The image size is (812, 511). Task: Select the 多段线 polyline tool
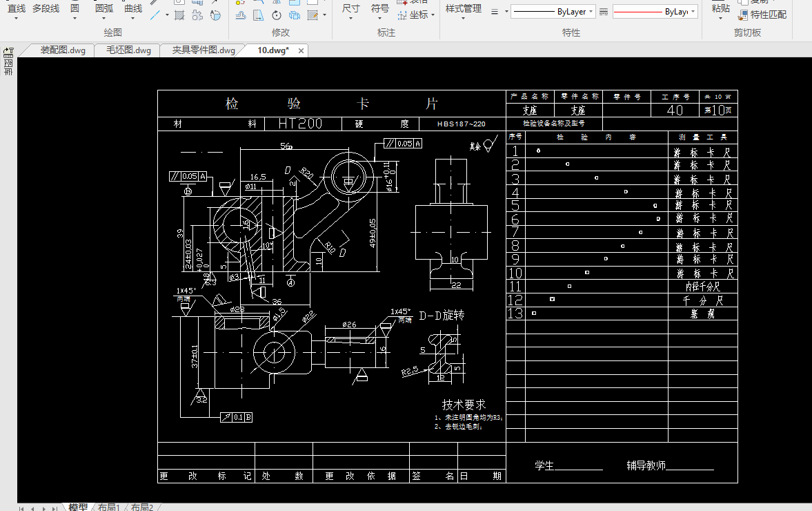[x=46, y=9]
